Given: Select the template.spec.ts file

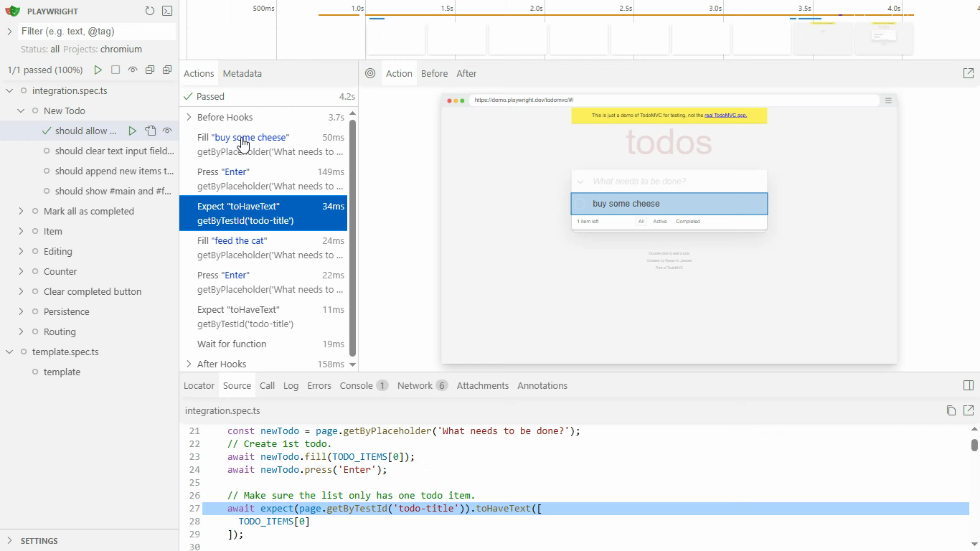Looking at the screenshot, I should tap(65, 352).
